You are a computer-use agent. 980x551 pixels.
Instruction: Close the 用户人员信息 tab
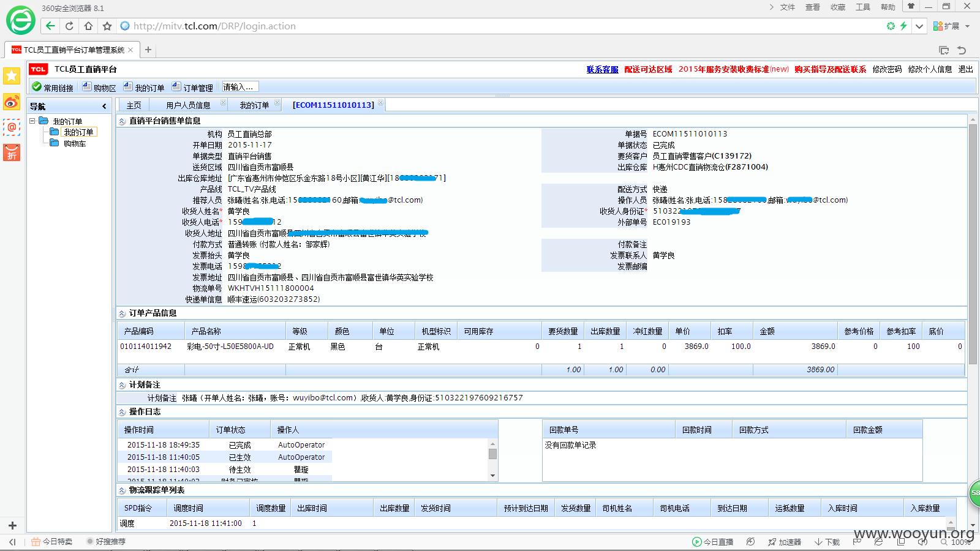[223, 103]
